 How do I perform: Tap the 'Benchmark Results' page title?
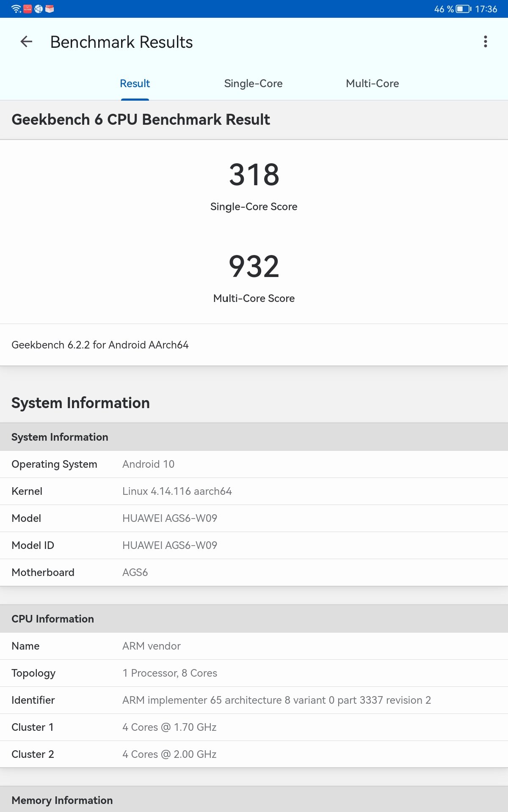121,42
